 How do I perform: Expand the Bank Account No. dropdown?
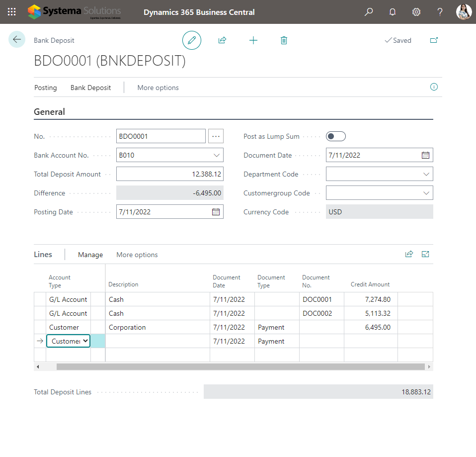click(x=217, y=155)
